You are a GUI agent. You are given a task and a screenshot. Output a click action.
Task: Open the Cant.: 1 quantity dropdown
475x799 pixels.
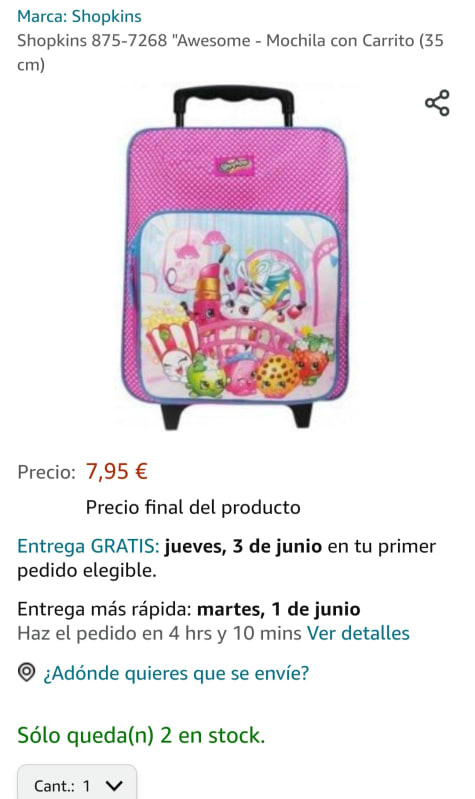coord(77,782)
